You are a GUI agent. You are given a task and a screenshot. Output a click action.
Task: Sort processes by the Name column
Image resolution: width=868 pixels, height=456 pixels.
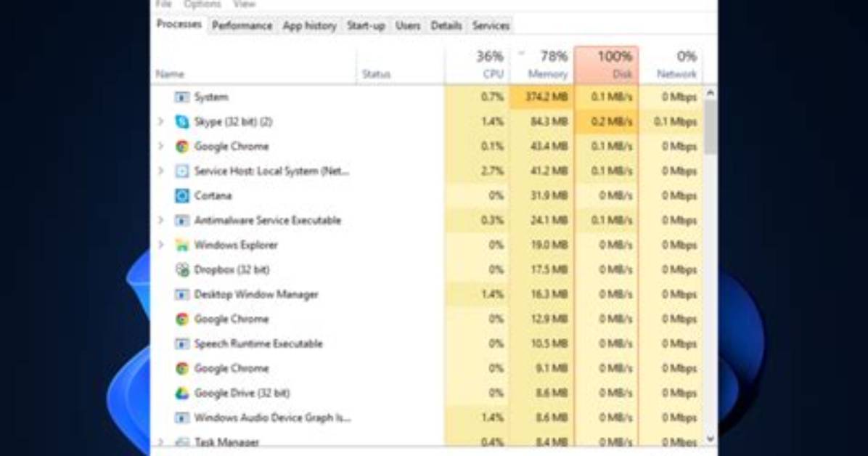click(x=254, y=65)
